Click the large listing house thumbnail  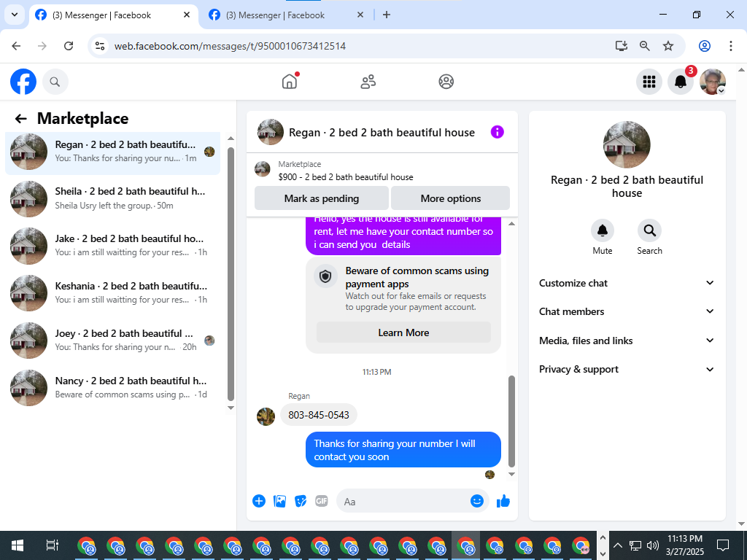pyautogui.click(x=627, y=145)
